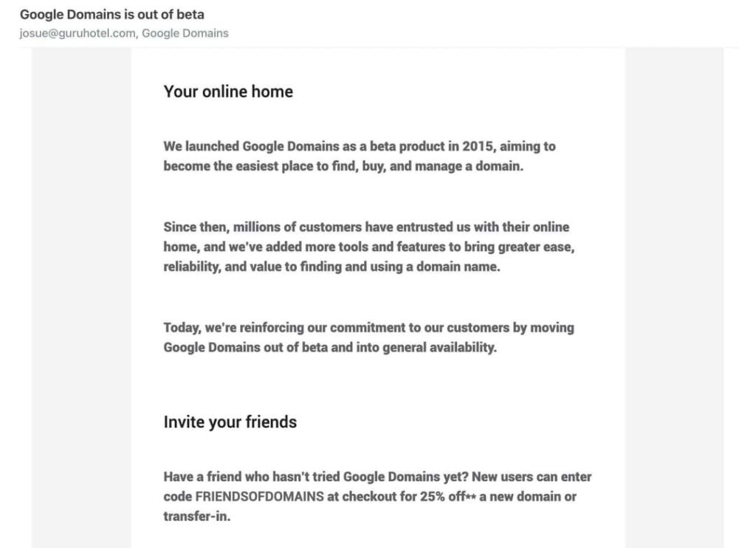Click the "Google Domains" sender name in header
The image size is (756, 548).
pos(185,33)
